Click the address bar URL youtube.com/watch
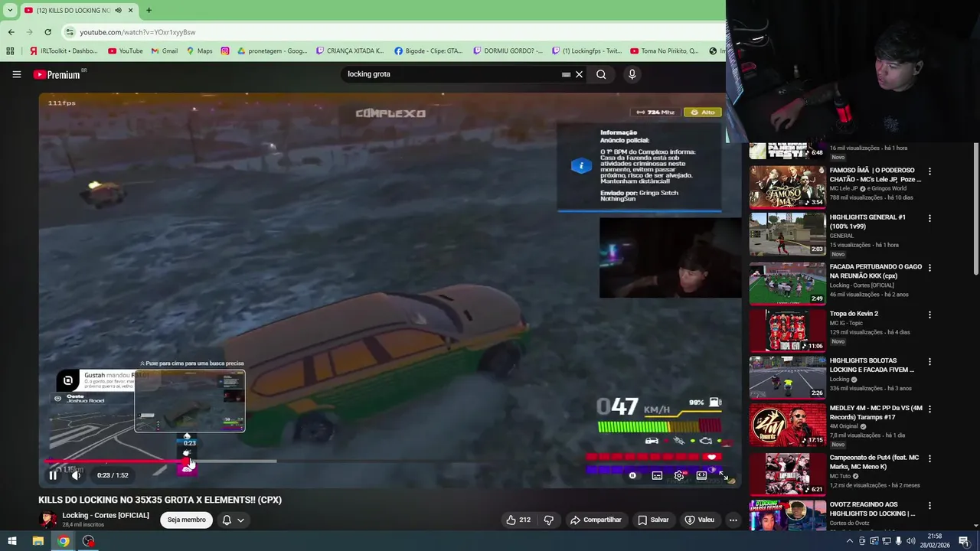This screenshot has height=551, width=980. pos(138,32)
